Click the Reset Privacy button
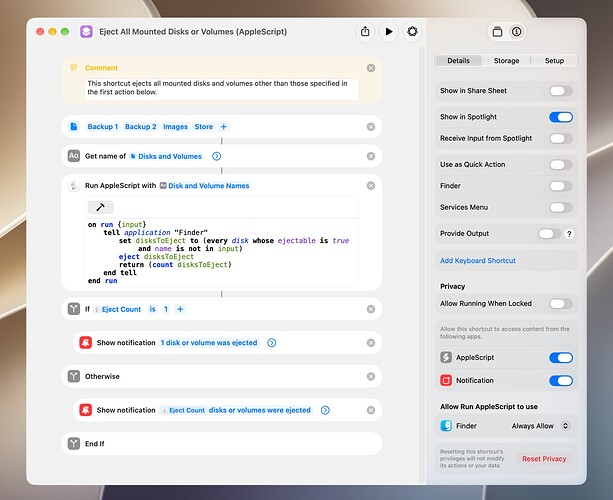 click(544, 459)
